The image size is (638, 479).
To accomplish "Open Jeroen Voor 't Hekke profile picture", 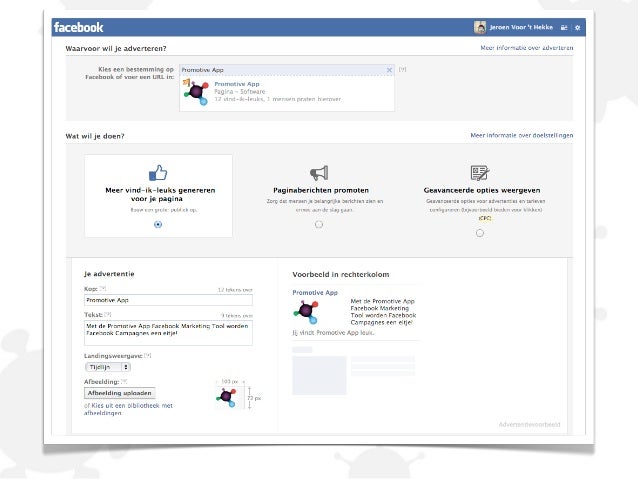I will (480, 27).
